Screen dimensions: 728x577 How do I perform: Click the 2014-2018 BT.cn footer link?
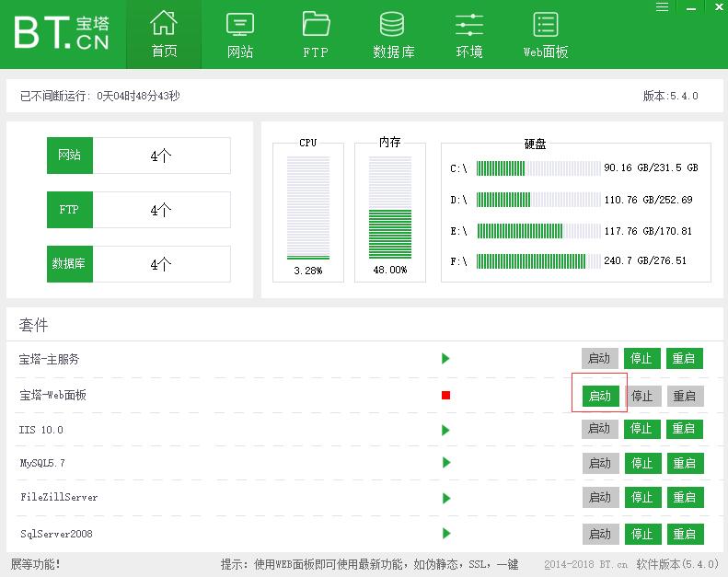pyautogui.click(x=585, y=564)
